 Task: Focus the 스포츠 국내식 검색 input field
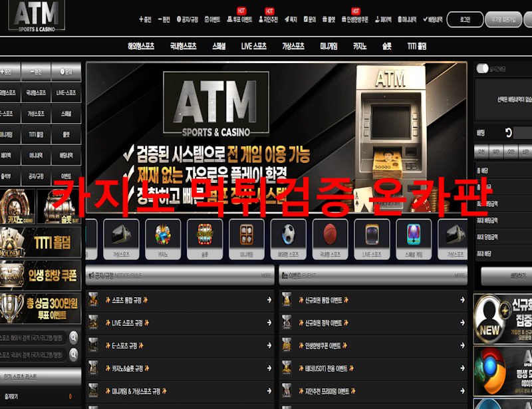pyautogui.click(x=34, y=354)
